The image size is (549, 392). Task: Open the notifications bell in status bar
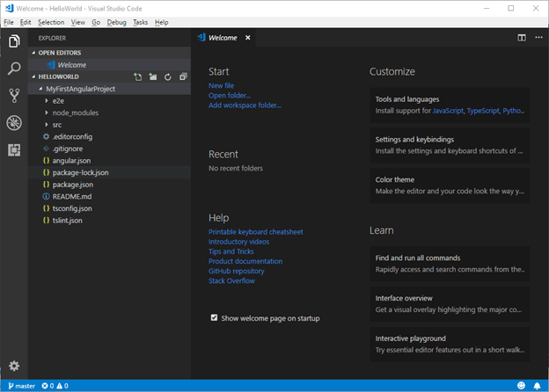[x=537, y=385]
